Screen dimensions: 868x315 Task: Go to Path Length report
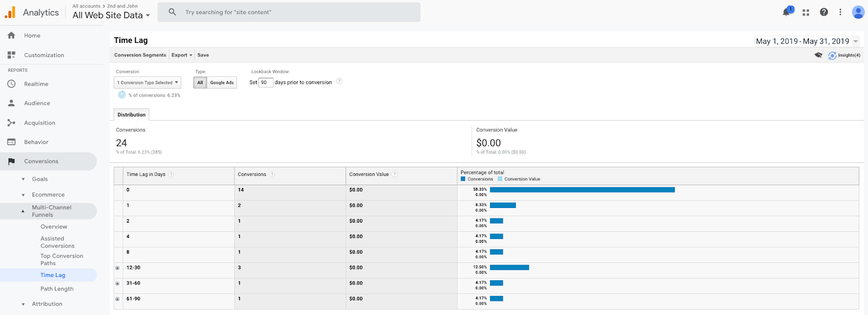(57, 289)
